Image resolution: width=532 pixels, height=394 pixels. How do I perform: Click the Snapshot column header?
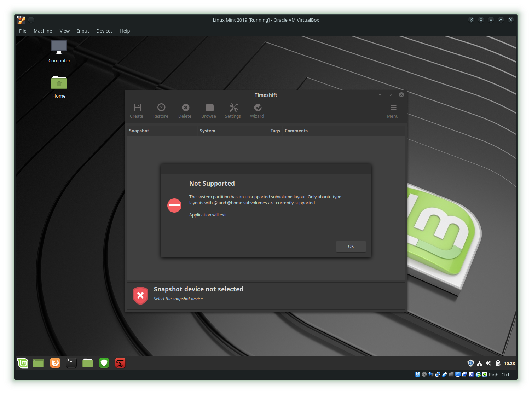point(139,131)
